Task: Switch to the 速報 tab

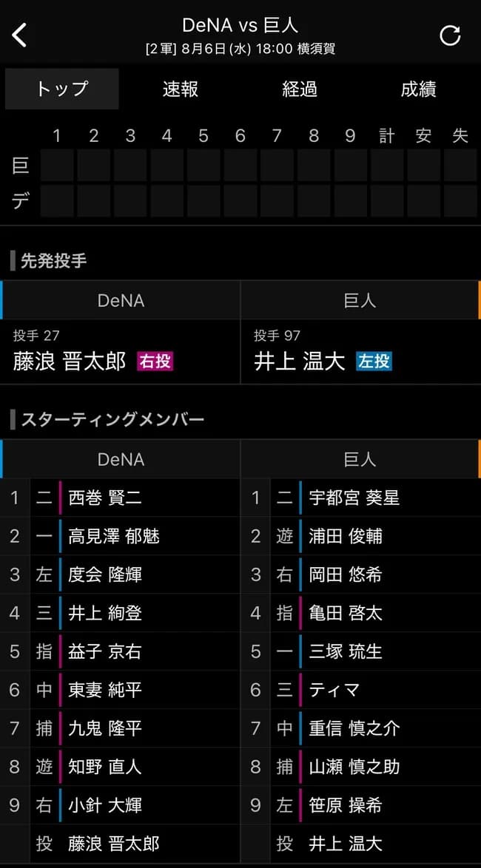Action: pos(179,89)
